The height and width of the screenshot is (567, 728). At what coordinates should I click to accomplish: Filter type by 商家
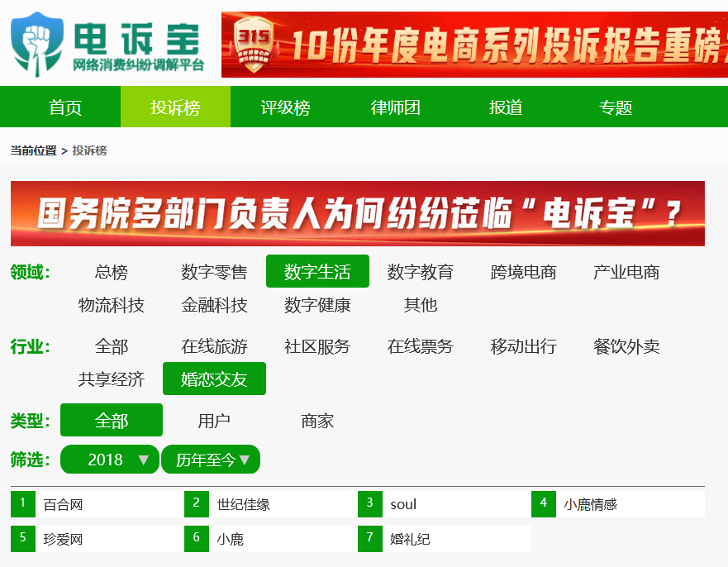click(317, 421)
